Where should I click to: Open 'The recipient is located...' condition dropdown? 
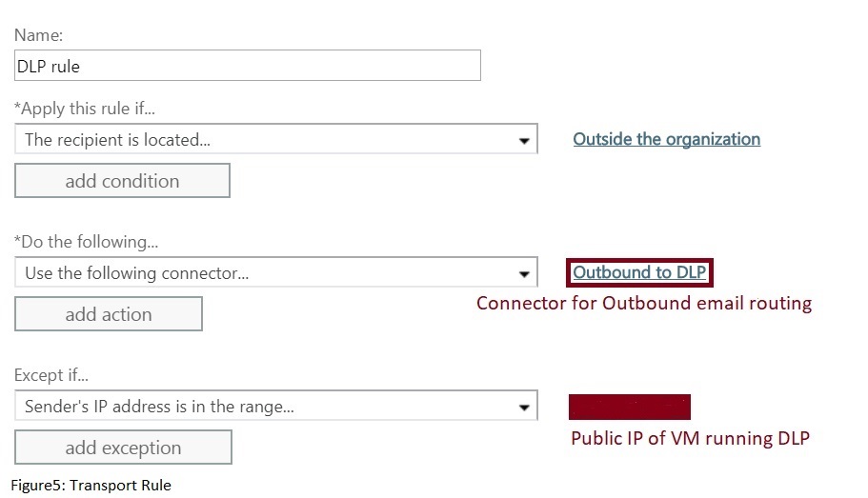point(267,140)
